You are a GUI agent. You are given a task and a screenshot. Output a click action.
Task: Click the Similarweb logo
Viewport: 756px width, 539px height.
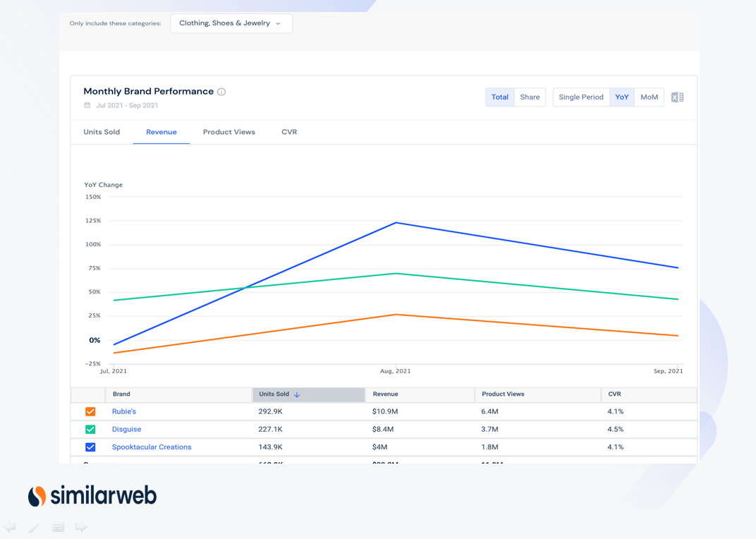coord(92,495)
